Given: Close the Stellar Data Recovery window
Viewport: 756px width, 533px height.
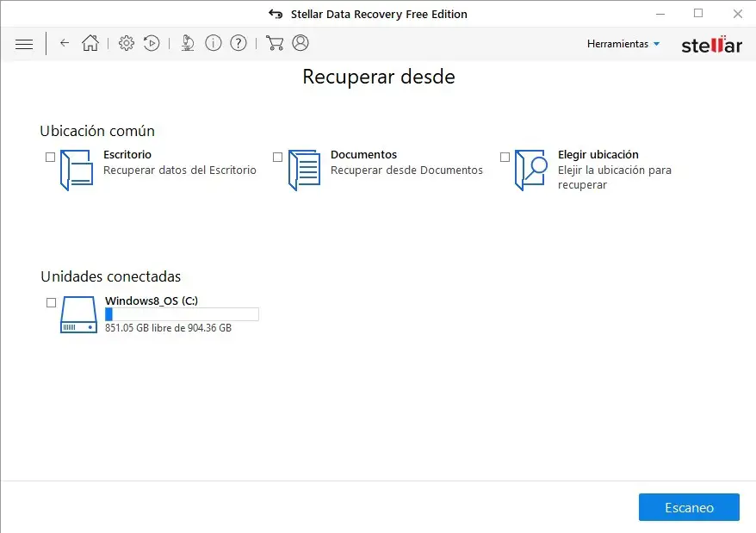Looking at the screenshot, I should [738, 14].
